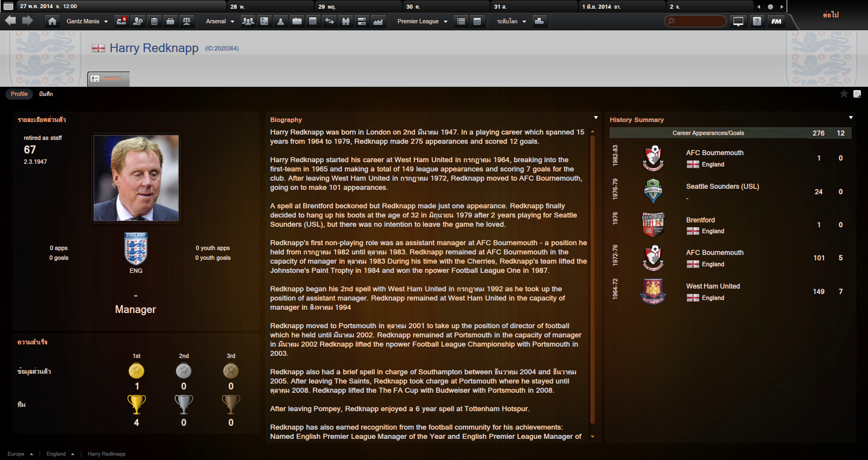Open Premier League table list icon
The width and height of the screenshot is (868, 460).
click(x=461, y=21)
